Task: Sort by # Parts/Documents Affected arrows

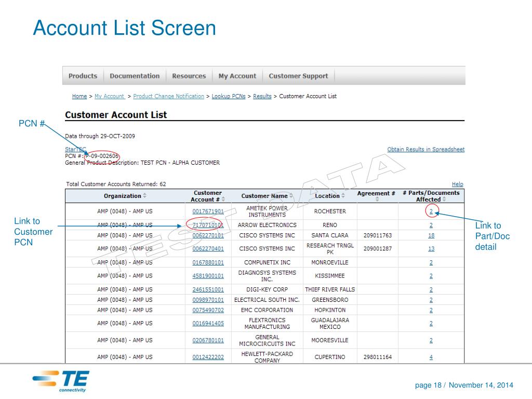Action: (444, 199)
